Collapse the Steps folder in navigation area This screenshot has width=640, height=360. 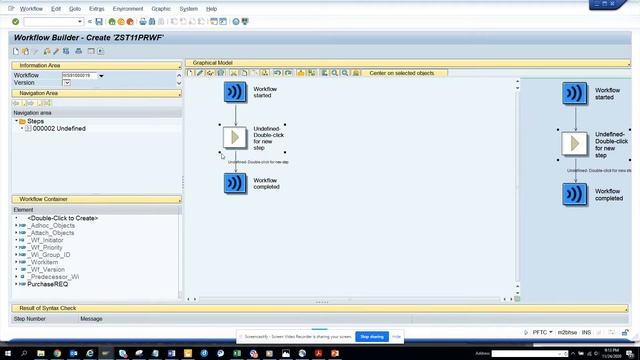(17, 121)
